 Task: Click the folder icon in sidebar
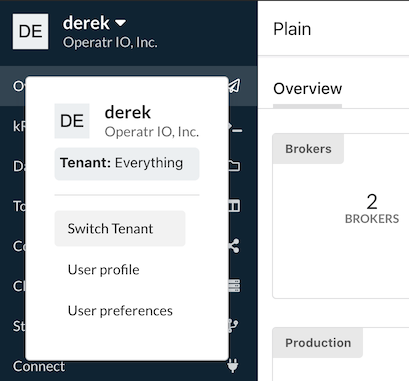[x=234, y=165]
